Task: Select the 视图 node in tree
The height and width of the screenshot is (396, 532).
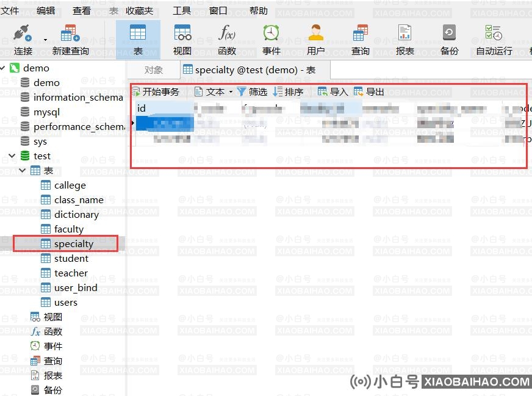Action: click(53, 317)
